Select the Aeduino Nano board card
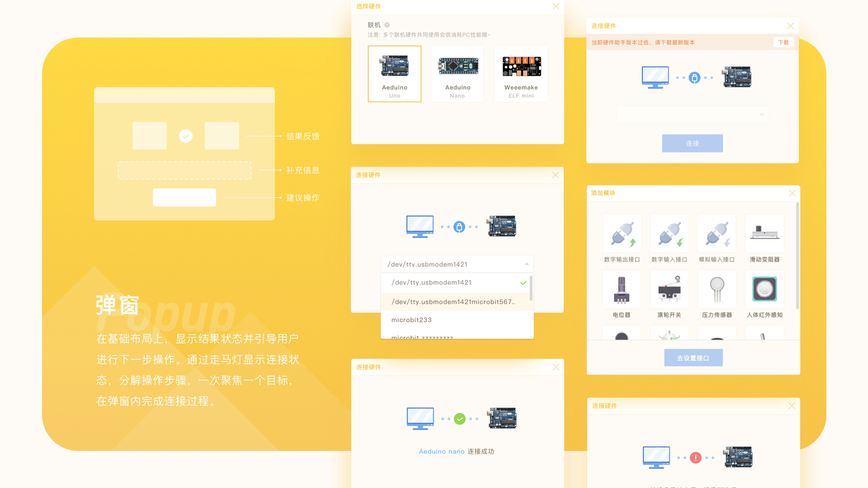The image size is (868, 488). [x=458, y=74]
